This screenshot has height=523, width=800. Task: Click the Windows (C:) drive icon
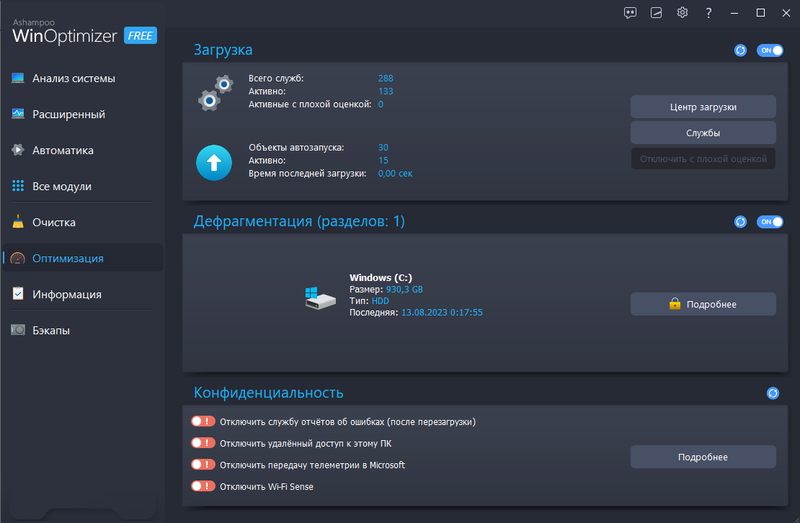320,298
